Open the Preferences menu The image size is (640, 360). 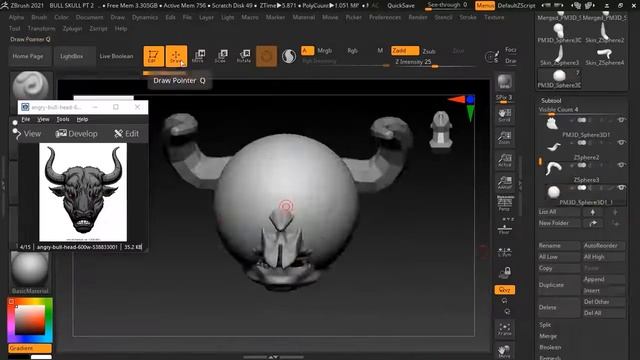385,18
